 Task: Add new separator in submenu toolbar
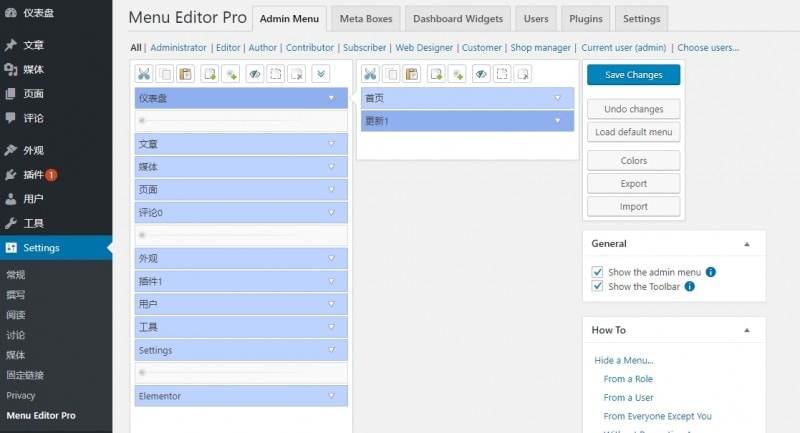click(x=458, y=74)
